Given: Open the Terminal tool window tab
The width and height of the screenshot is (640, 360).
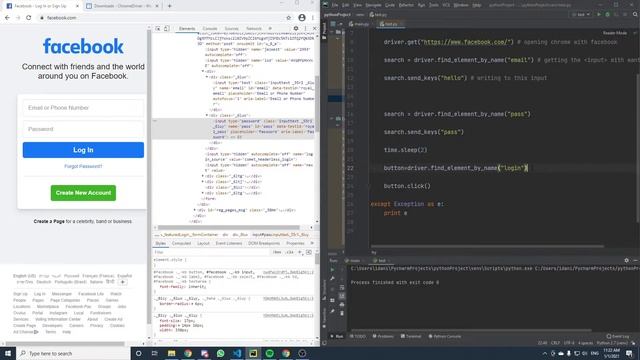Looking at the screenshot, I should pos(411,336).
